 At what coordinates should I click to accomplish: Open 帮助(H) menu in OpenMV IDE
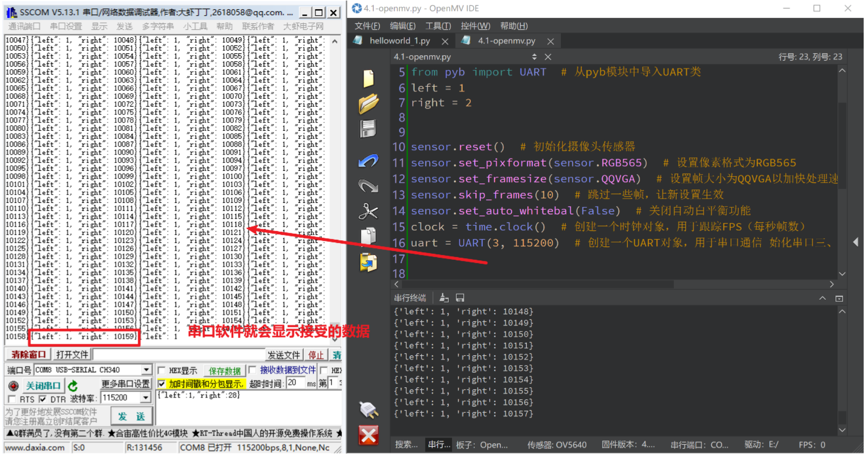514,26
